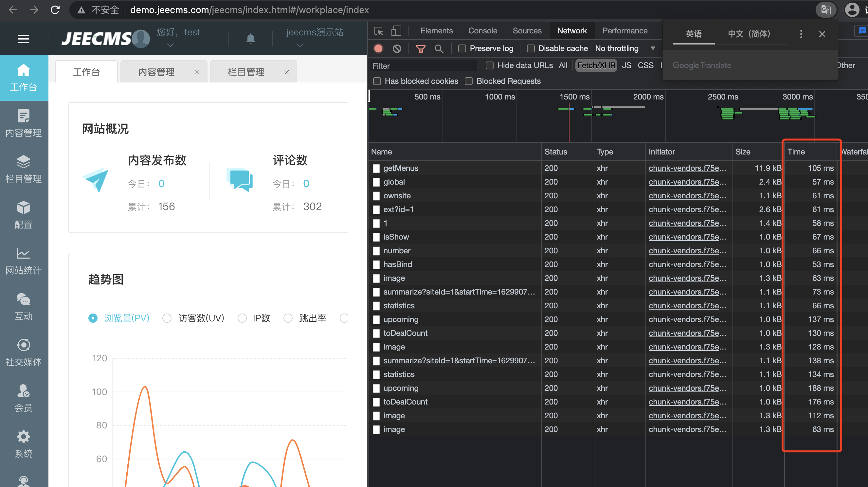Click the network Filter input field
The width and height of the screenshot is (868, 487).
coord(423,66)
